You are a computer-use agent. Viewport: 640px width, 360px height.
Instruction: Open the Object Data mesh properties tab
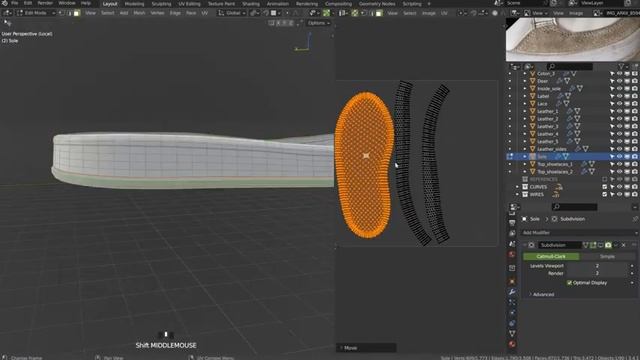point(512,333)
